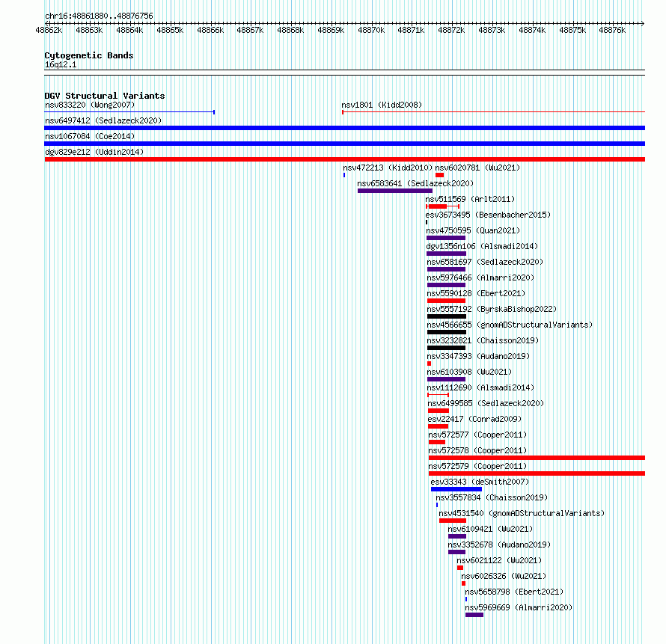This screenshot has width=666, height=644.
Task: Click the chr16:48861880..48876756 coordinate text
Action: click(99, 16)
